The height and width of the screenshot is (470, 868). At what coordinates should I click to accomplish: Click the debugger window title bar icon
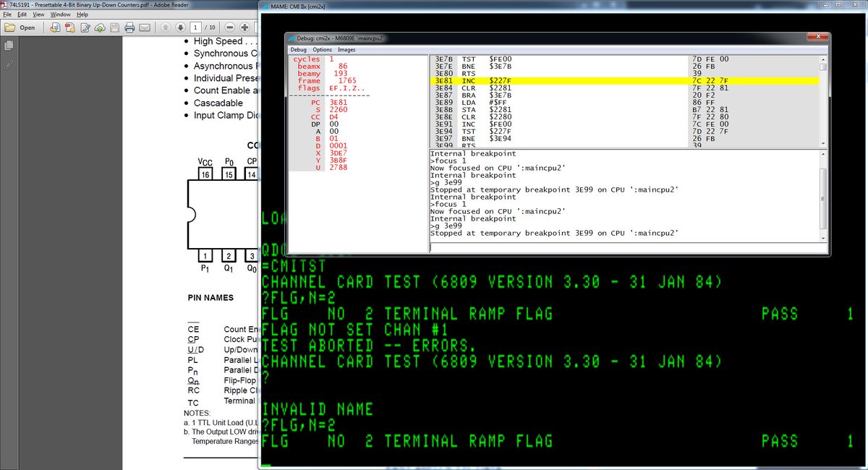tap(291, 38)
